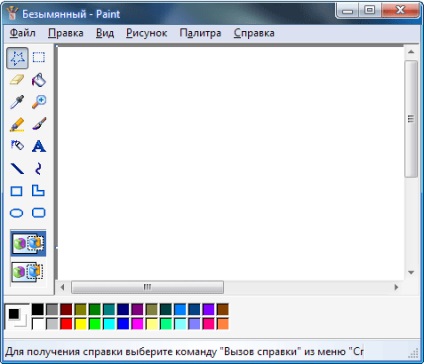Select the Pick color eyedropper tool
Viewport: 424px width, 364px height.
click(x=17, y=102)
